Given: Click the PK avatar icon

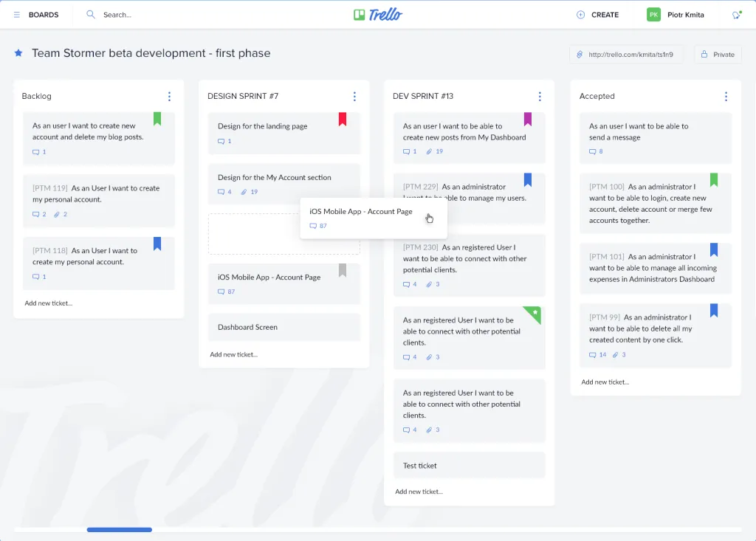Looking at the screenshot, I should point(653,14).
